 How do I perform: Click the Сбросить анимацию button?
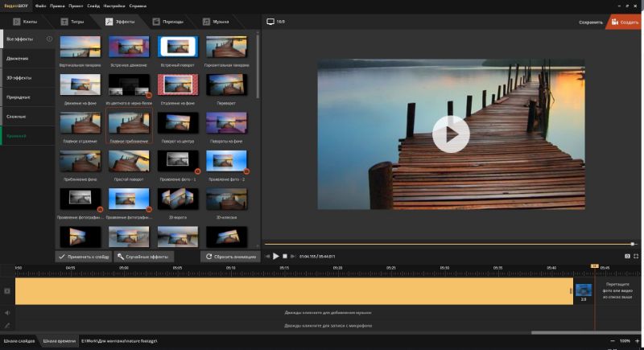[230, 257]
